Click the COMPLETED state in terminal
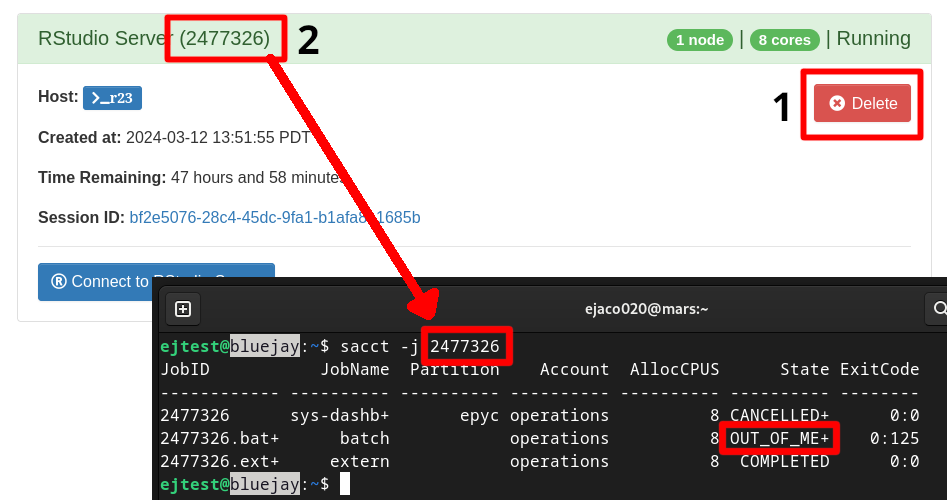 pyautogui.click(x=784, y=461)
